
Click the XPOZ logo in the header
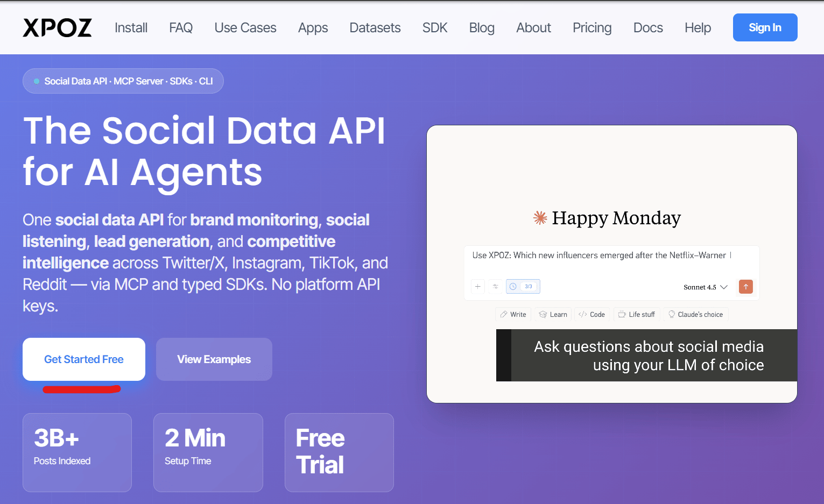[x=57, y=27]
